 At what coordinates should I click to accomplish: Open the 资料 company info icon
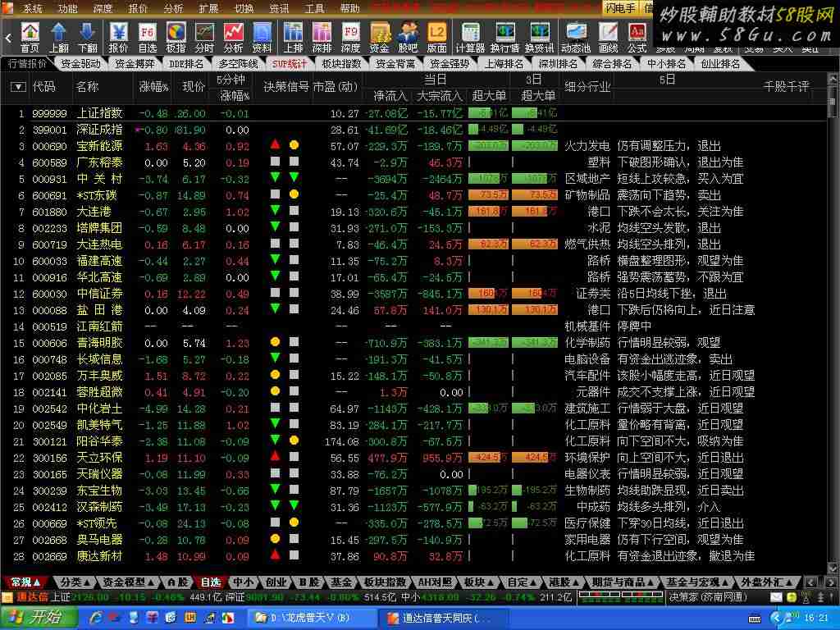pos(262,38)
